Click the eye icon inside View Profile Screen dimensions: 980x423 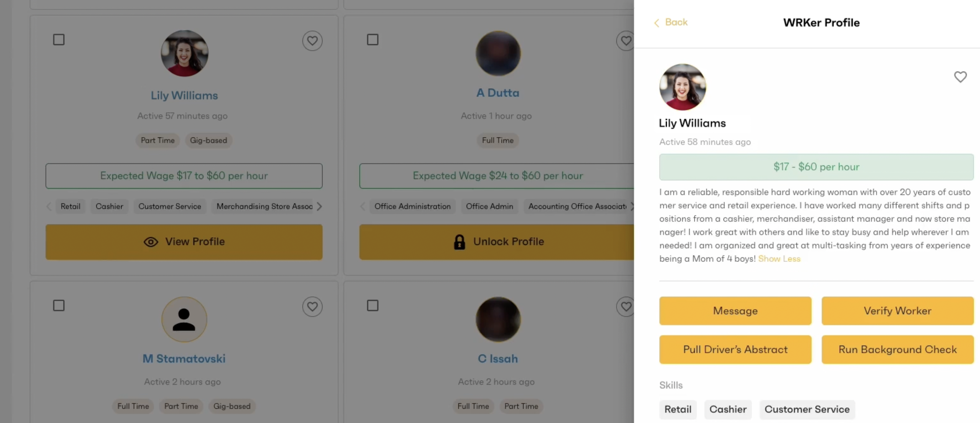tap(151, 242)
